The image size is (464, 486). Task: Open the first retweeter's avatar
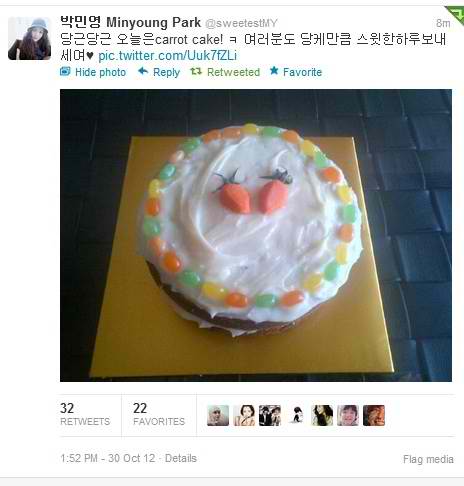[218, 415]
